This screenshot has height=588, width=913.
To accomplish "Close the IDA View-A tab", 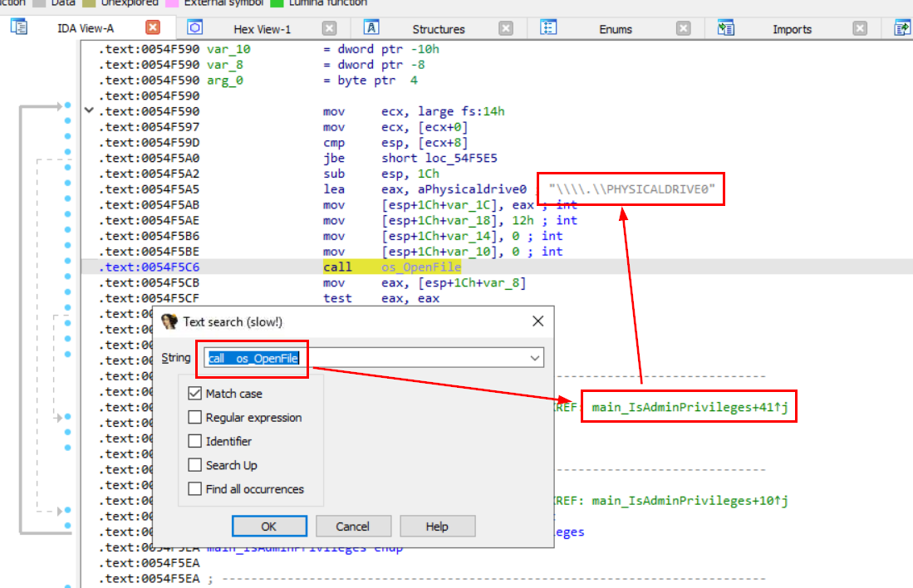I will pos(152,28).
